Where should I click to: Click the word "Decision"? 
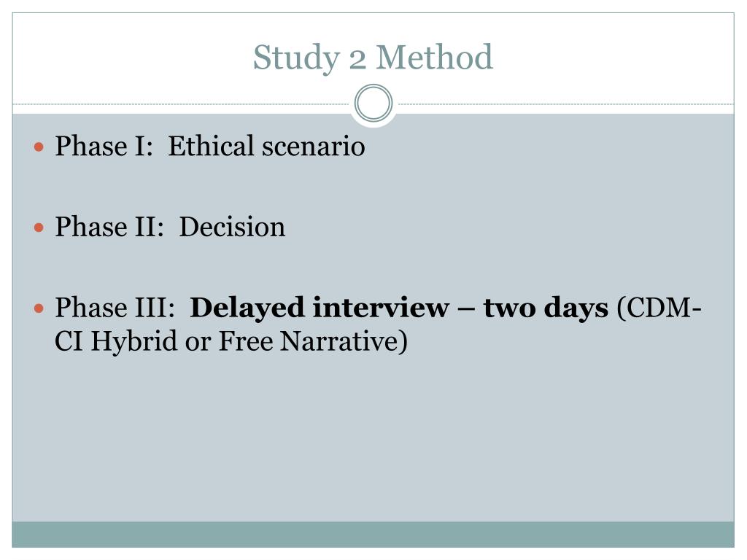point(232,227)
